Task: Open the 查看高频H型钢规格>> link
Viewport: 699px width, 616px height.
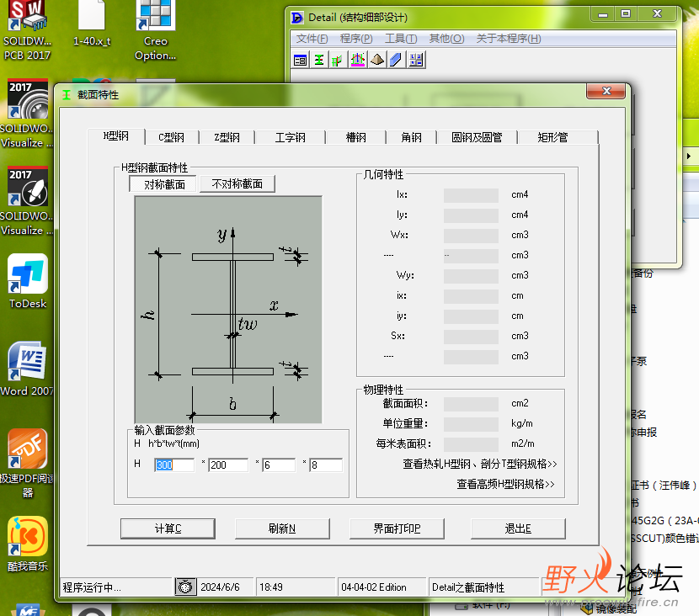Action: 505,484
